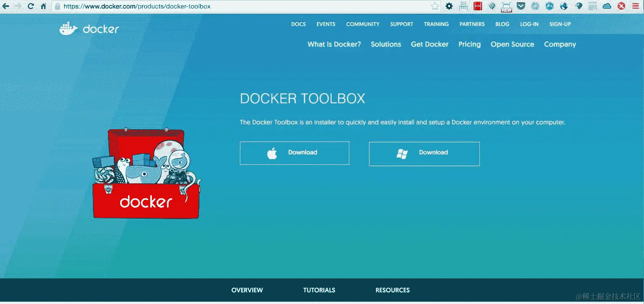Visit the PARTNERS page
The width and height of the screenshot is (644, 304).
click(472, 24)
